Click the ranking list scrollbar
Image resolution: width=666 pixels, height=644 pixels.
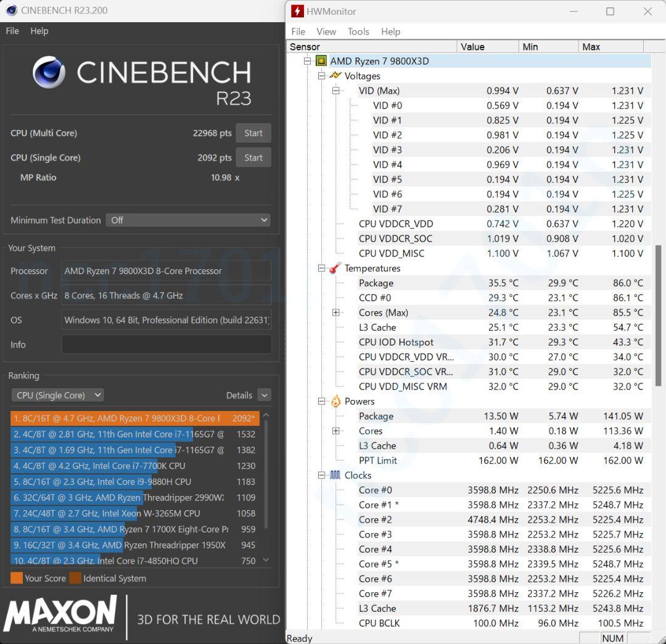[x=266, y=474]
